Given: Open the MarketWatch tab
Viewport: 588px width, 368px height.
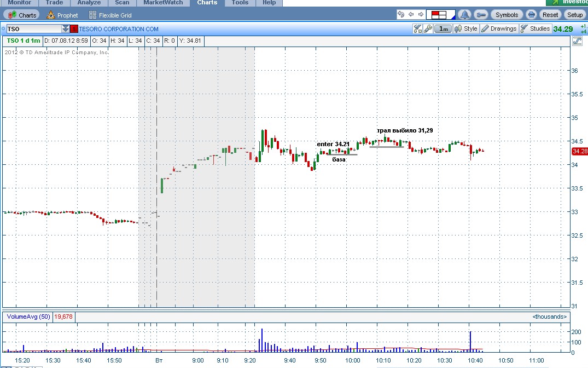Looking at the screenshot, I should (x=163, y=3).
